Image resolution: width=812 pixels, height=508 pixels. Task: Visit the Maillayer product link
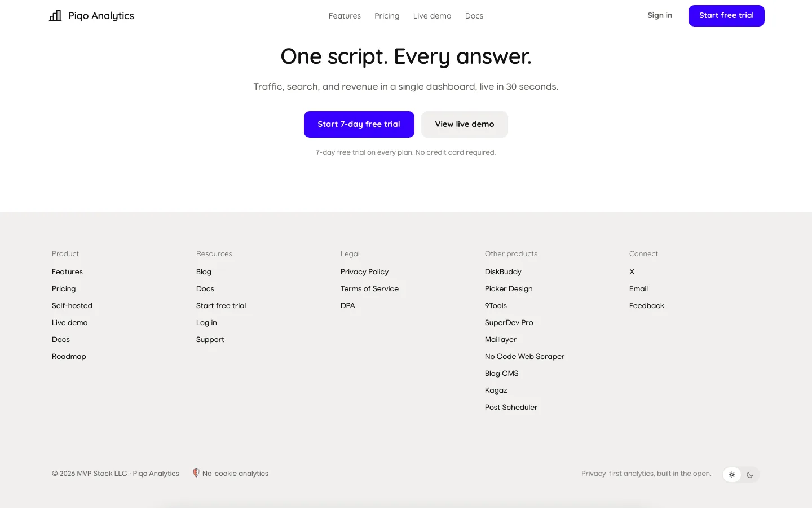(x=501, y=339)
